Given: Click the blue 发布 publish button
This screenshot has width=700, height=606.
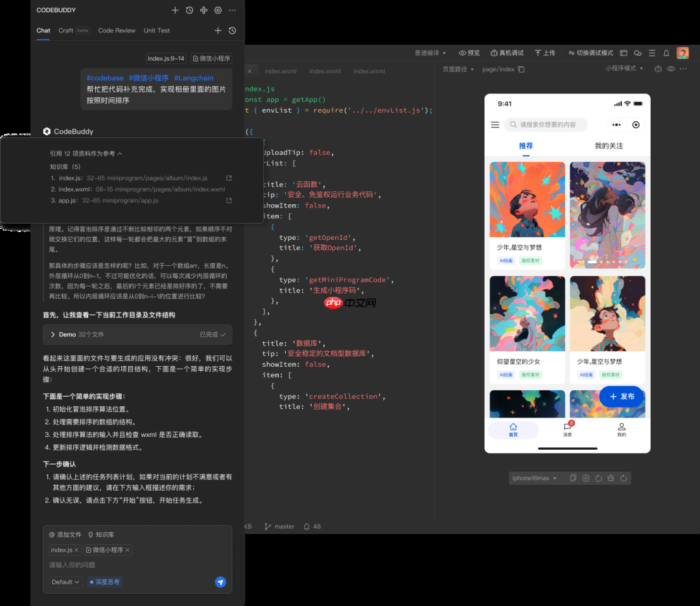Looking at the screenshot, I should [621, 396].
